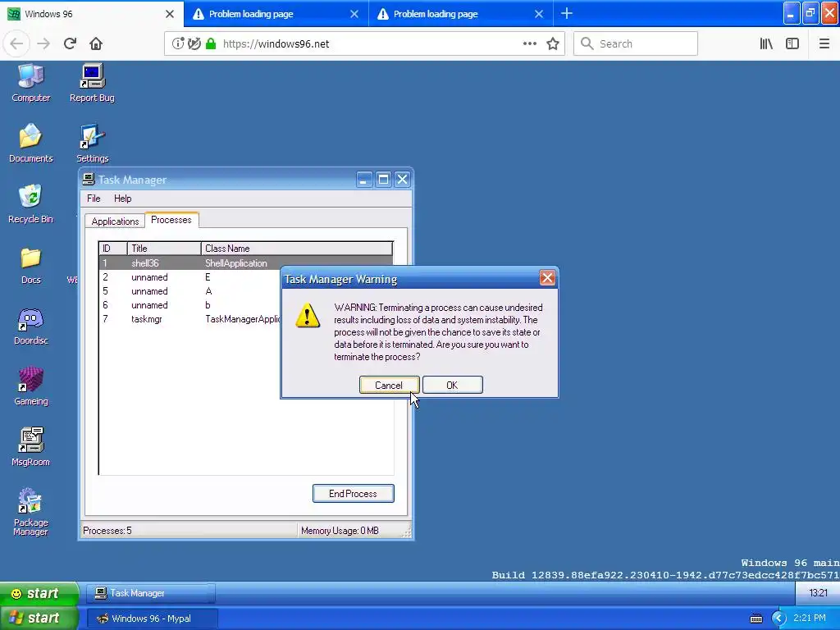Click Windows 96 - Mypal taskbar button
The width and height of the screenshot is (840, 630).
[152, 619]
